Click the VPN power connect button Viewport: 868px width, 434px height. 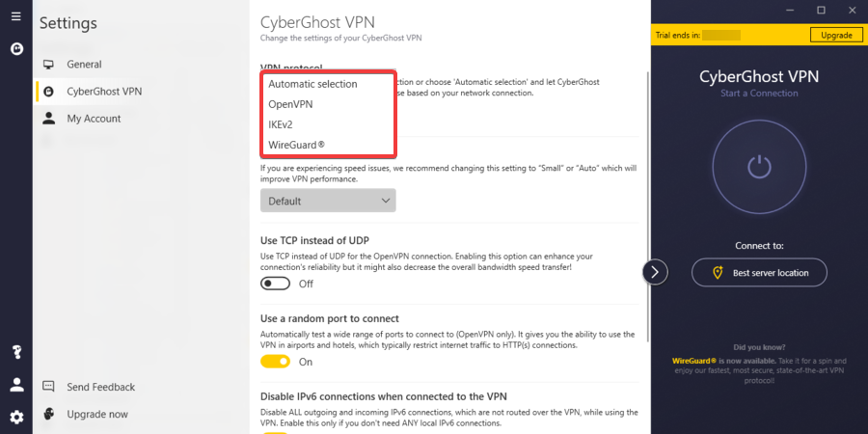759,165
